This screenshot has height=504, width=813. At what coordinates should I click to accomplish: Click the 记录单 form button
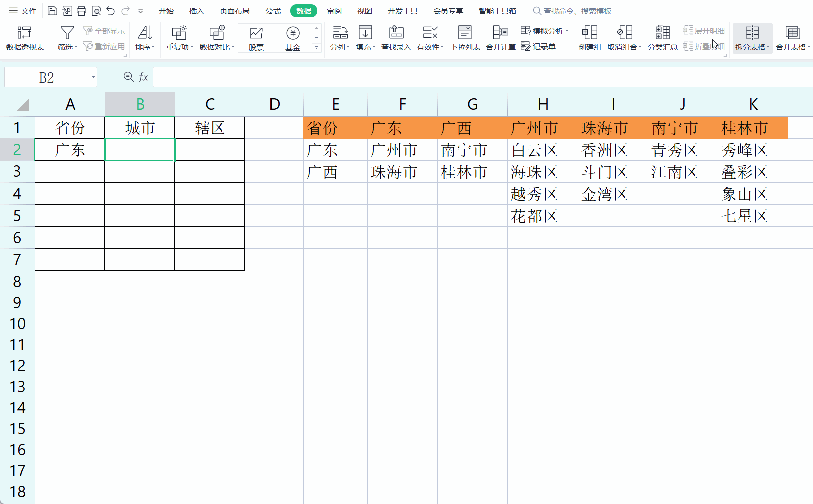[x=538, y=46]
